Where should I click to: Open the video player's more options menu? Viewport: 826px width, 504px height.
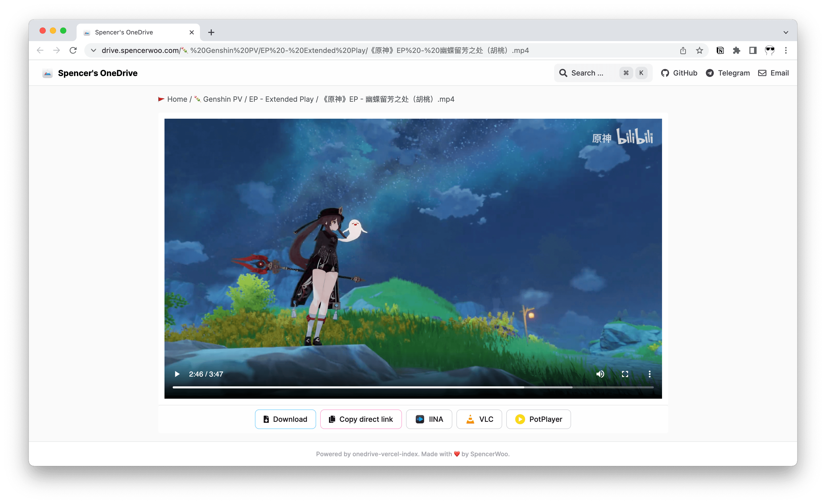pyautogui.click(x=649, y=374)
